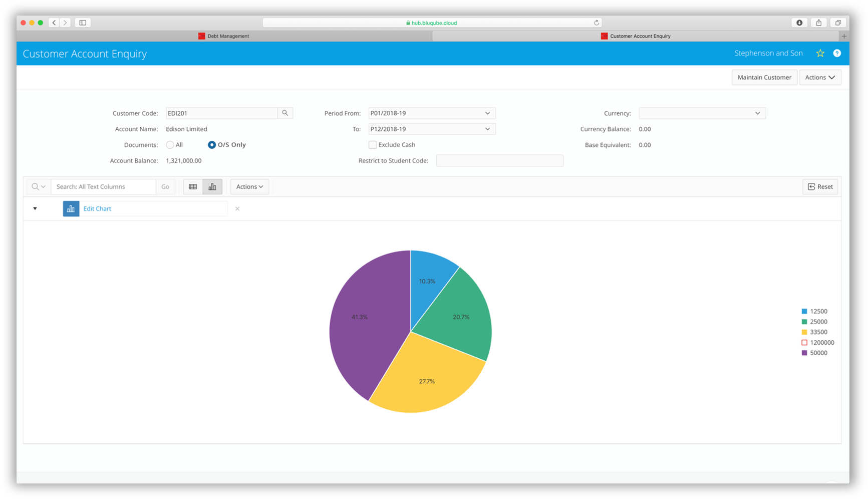Viewport: 868px width, 499px height.
Task: Click the account balance value 1,321,000.00
Action: (x=184, y=161)
